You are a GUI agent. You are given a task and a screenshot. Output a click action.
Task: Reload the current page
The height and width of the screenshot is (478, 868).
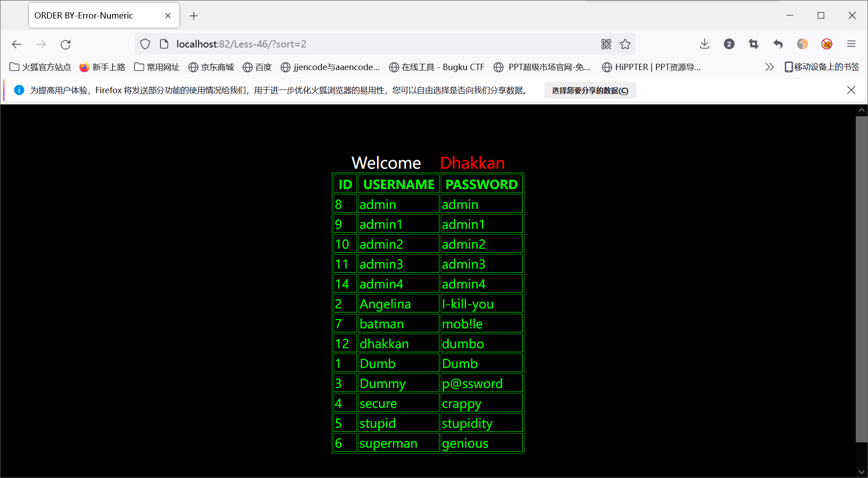tap(66, 44)
